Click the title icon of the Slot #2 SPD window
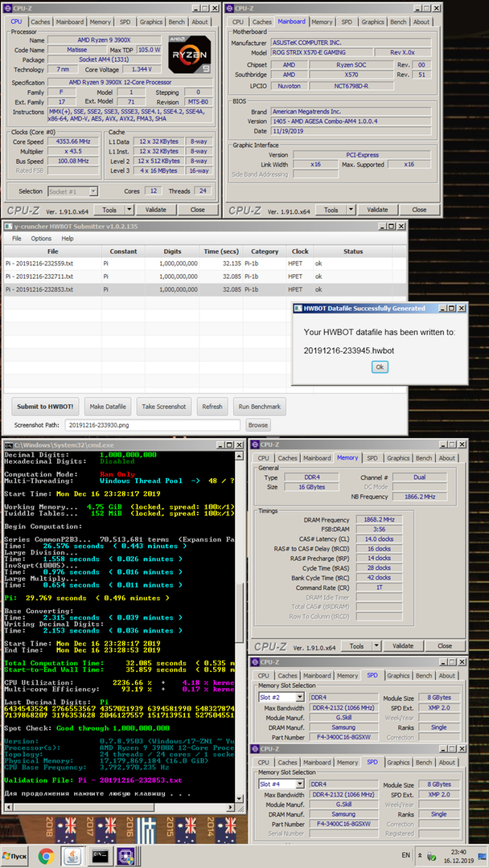The width and height of the screenshot is (489, 868). [x=255, y=661]
